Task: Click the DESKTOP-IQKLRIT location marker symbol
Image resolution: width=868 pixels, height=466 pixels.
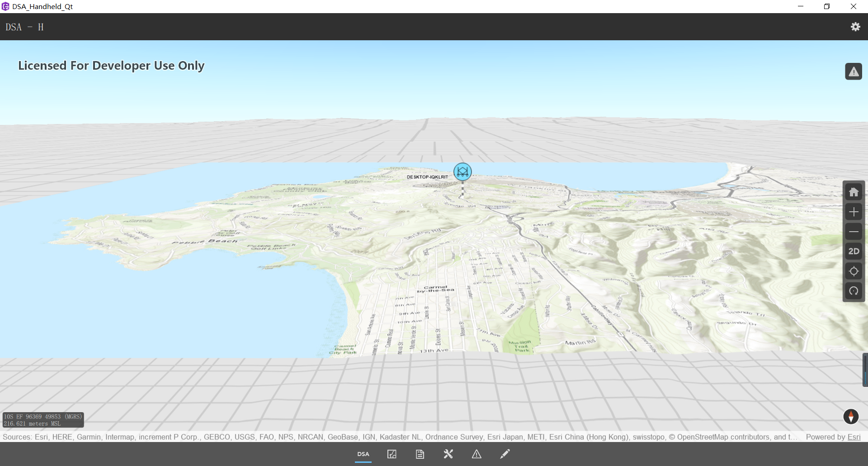Action: (x=462, y=172)
